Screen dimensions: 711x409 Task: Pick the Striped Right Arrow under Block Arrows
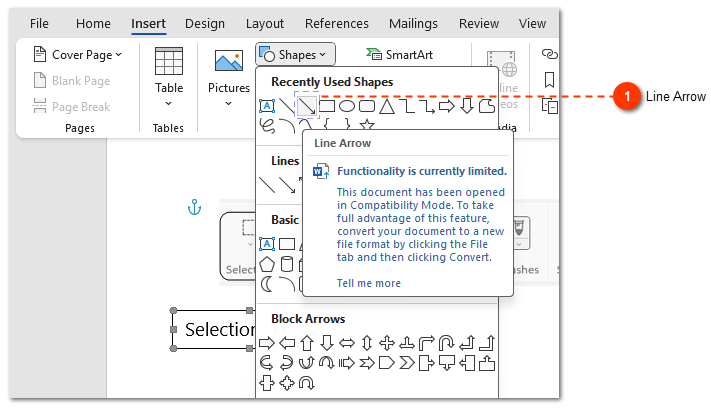point(347,363)
